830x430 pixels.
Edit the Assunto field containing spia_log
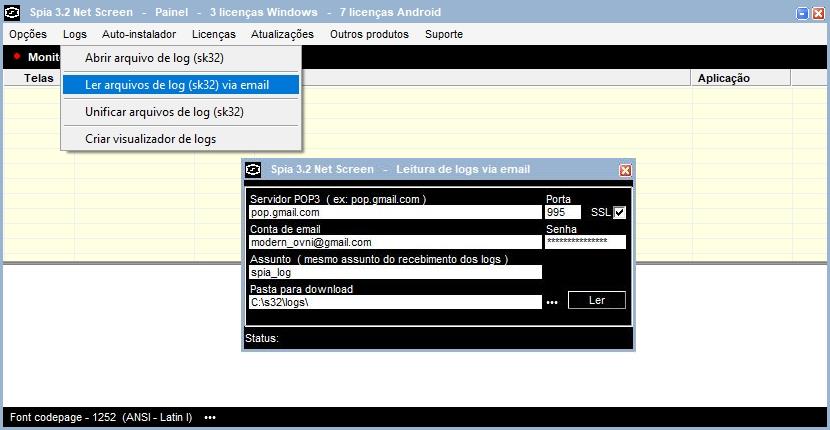tap(395, 272)
